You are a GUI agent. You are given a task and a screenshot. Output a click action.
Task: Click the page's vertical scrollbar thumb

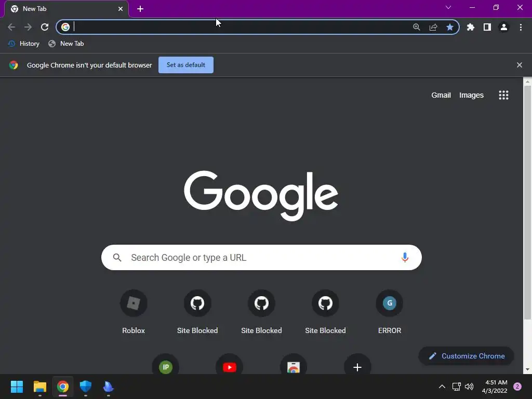tap(527, 202)
